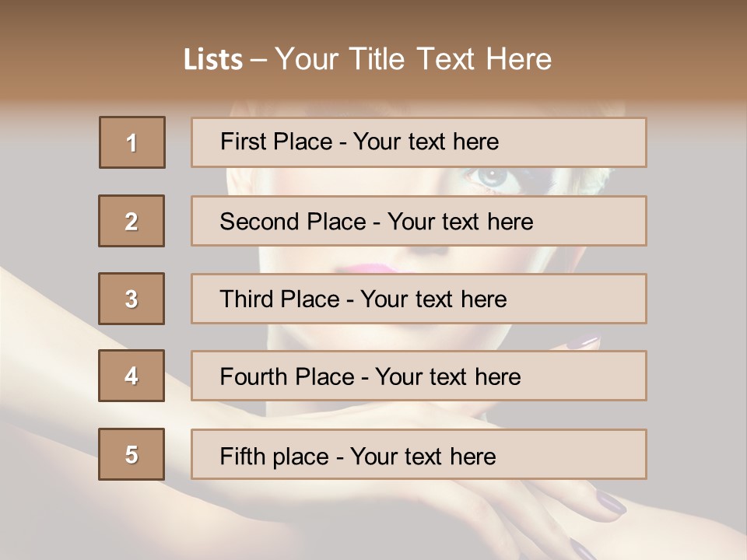Viewport: 747px width, 560px height.
Task: Select the Fifth place text bar
Action: click(x=419, y=454)
